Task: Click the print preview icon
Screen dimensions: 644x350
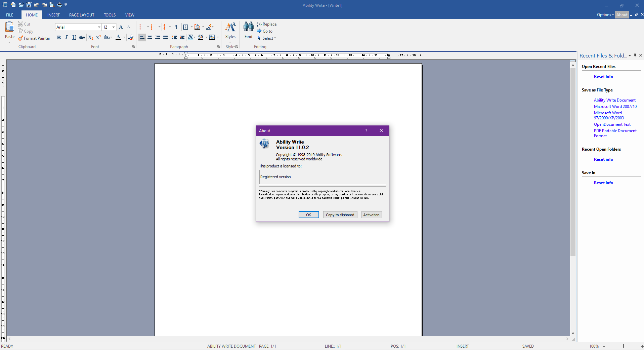Action: tap(52, 5)
